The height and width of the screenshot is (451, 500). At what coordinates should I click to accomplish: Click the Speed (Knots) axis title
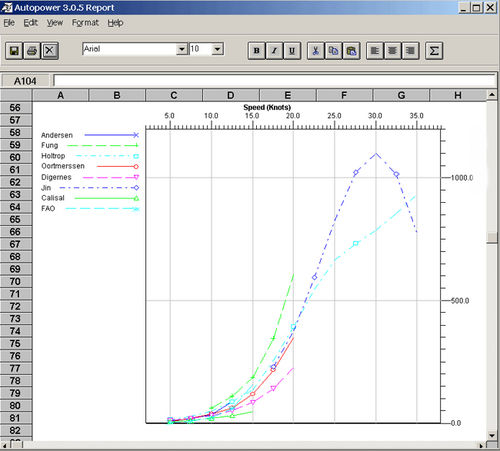267,107
